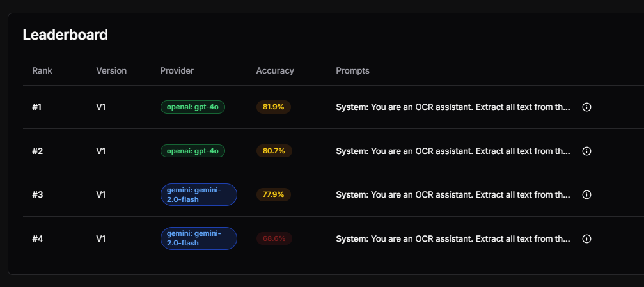Viewport: 644px width, 287px height.
Task: Click info icon in rank #2 row
Action: [x=586, y=151]
